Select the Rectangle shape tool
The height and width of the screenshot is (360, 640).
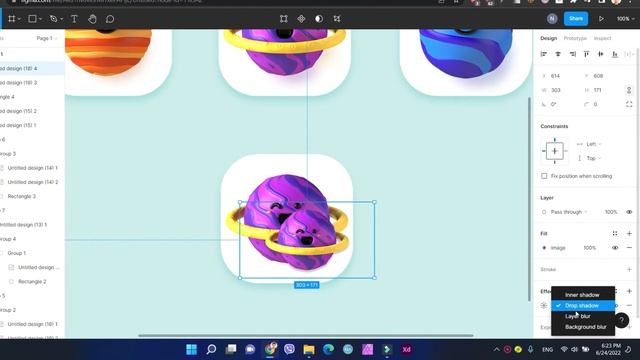[32, 19]
